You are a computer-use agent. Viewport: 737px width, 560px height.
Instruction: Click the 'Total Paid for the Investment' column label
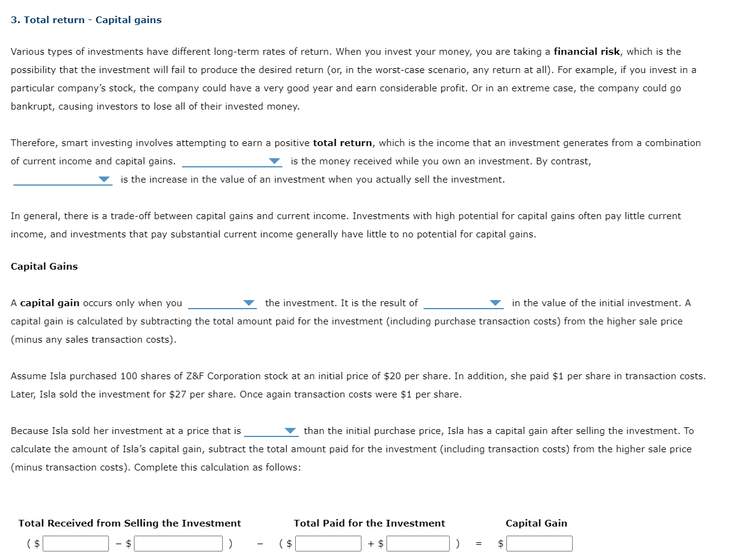tap(369, 523)
